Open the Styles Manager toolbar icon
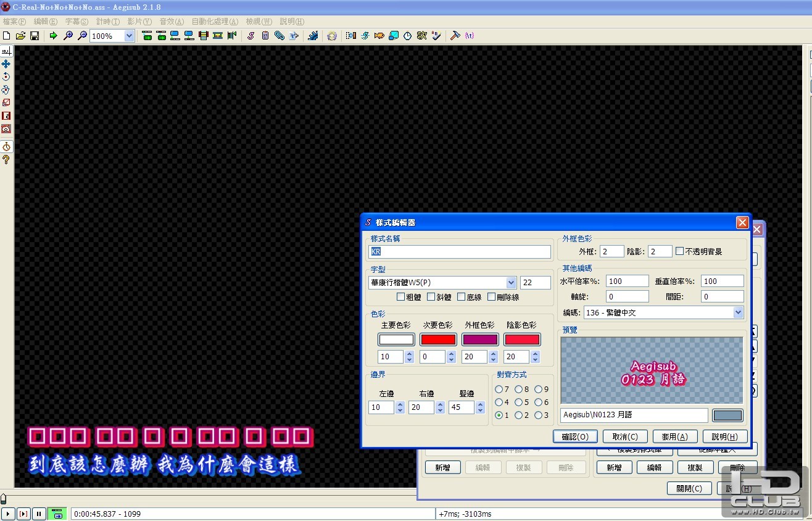Image resolution: width=812 pixels, height=521 pixels. 251,36
